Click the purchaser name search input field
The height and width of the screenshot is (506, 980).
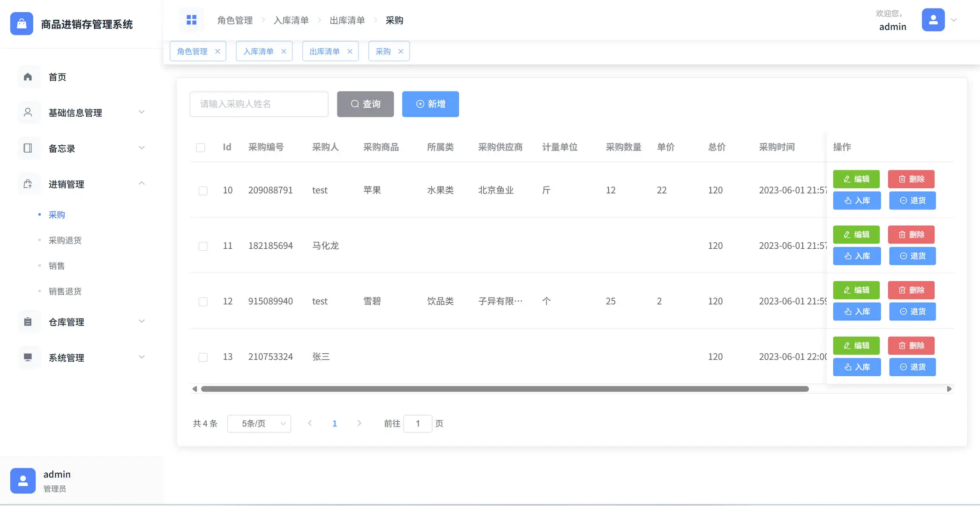click(x=258, y=104)
